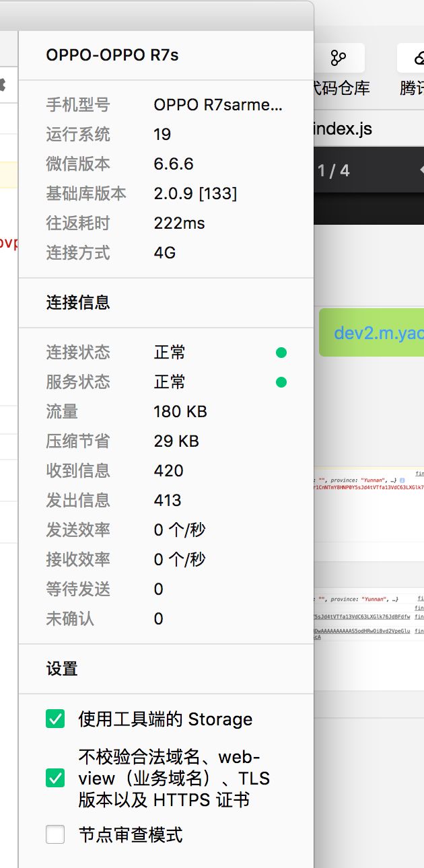Click the 服务状态 green status dot

pyautogui.click(x=281, y=382)
